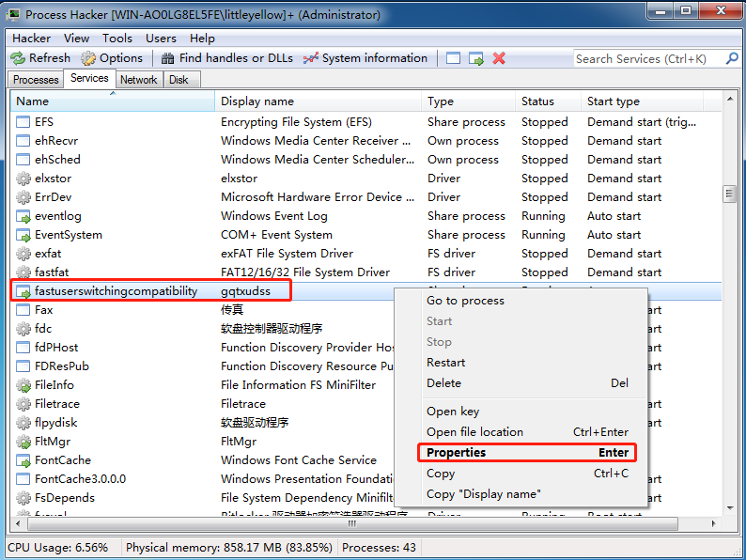Click the find window toolbar icon
746x560 pixels.
click(453, 58)
